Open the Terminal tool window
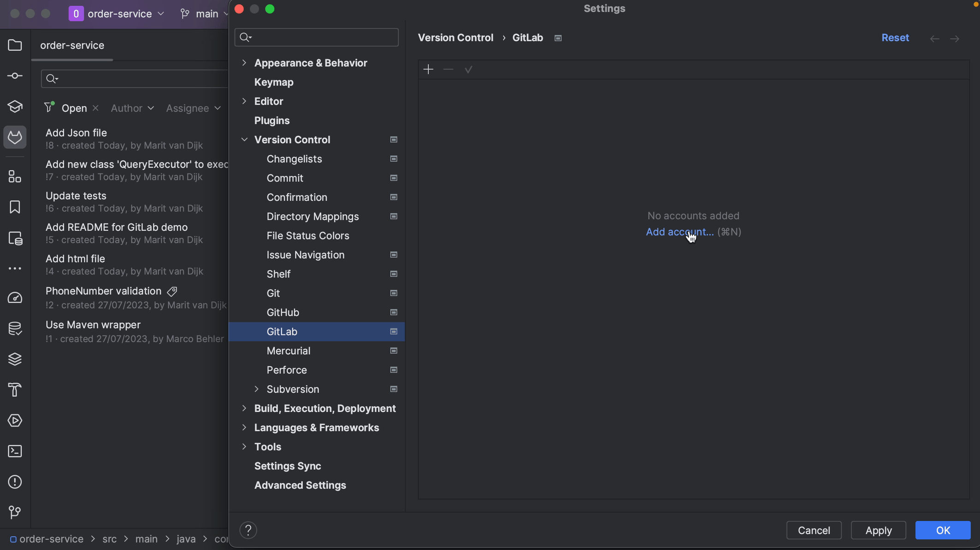This screenshot has width=980, height=550. pyautogui.click(x=15, y=451)
